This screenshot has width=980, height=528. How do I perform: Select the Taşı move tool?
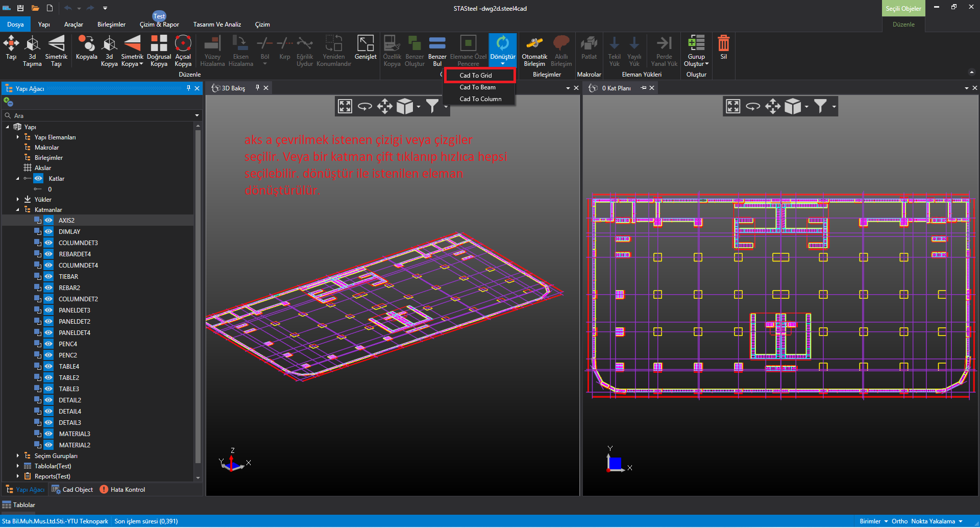click(x=11, y=49)
